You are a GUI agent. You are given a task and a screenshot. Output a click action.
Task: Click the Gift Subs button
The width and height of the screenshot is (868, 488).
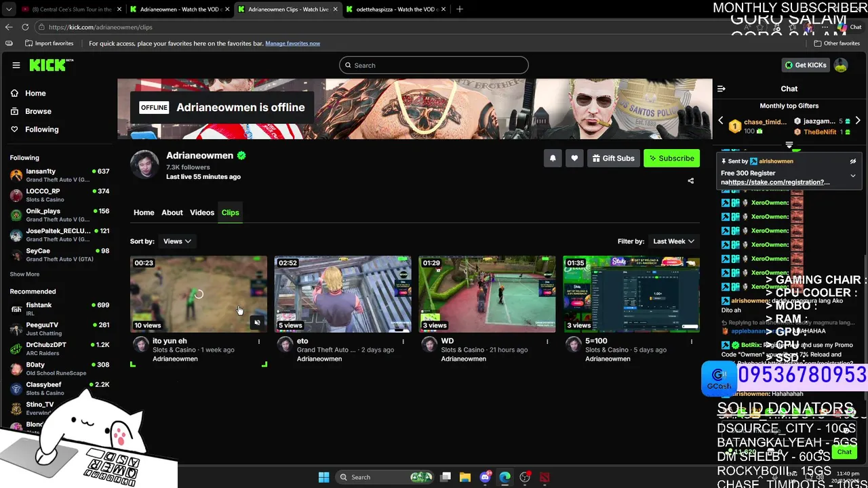click(x=613, y=158)
